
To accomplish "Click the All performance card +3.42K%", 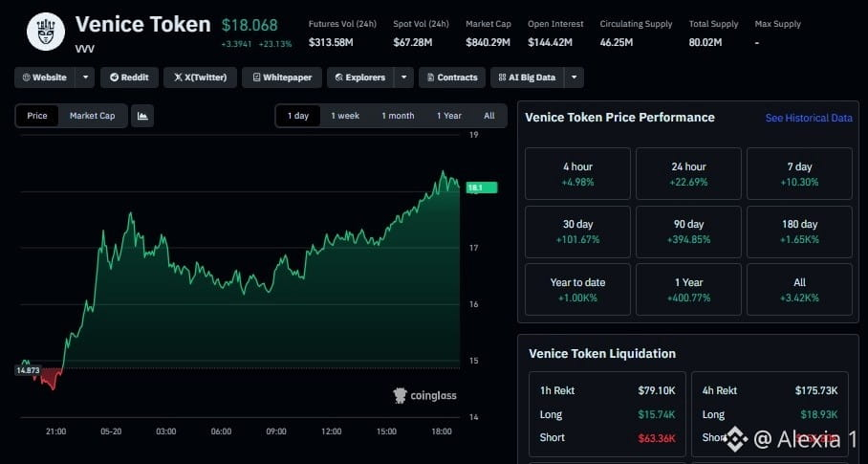I will point(799,290).
